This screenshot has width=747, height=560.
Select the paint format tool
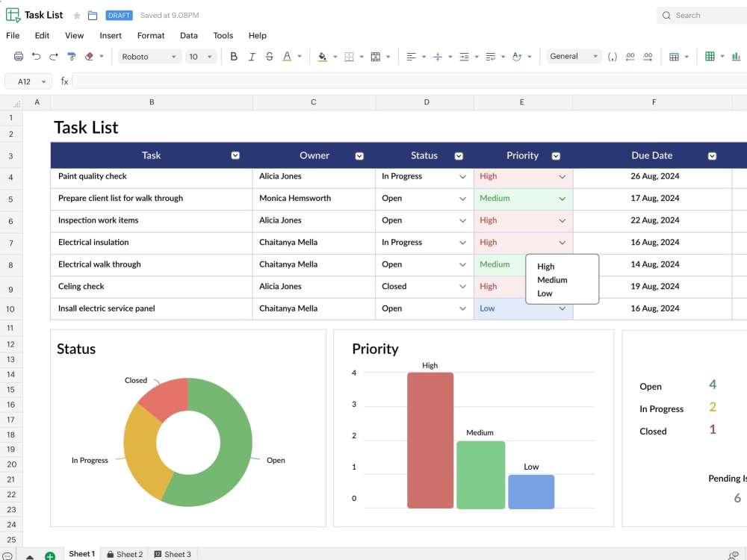click(72, 56)
